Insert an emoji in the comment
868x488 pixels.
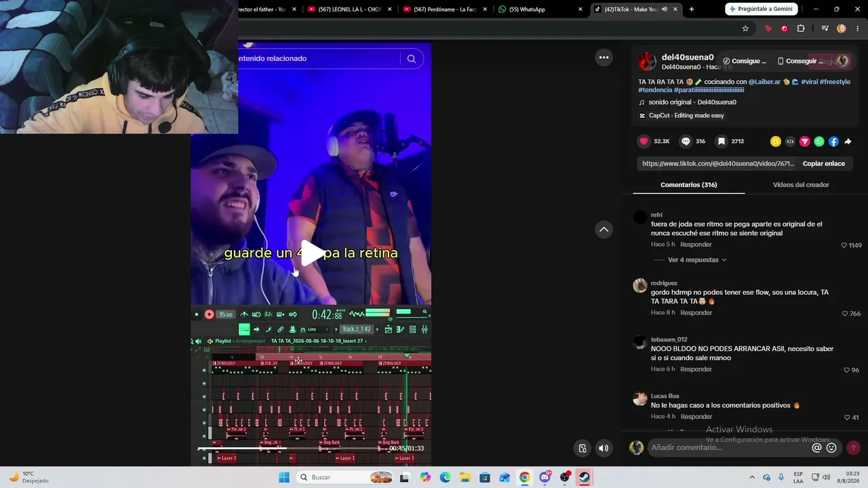tap(831, 447)
